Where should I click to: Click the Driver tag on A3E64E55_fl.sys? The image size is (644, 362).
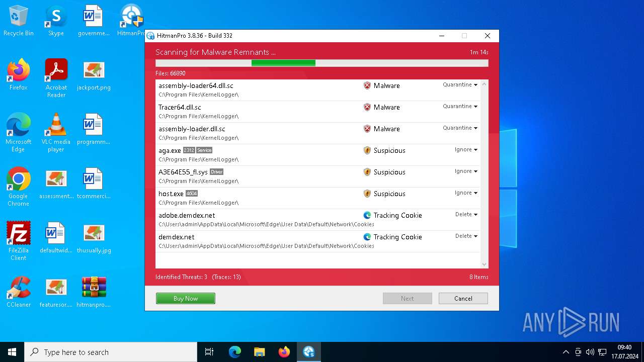[x=217, y=172]
